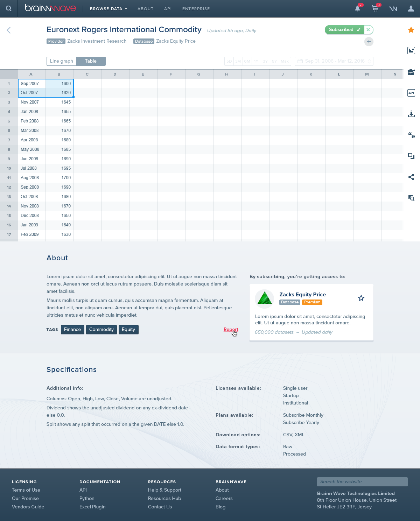Open Python documentation footer link

coord(87,499)
